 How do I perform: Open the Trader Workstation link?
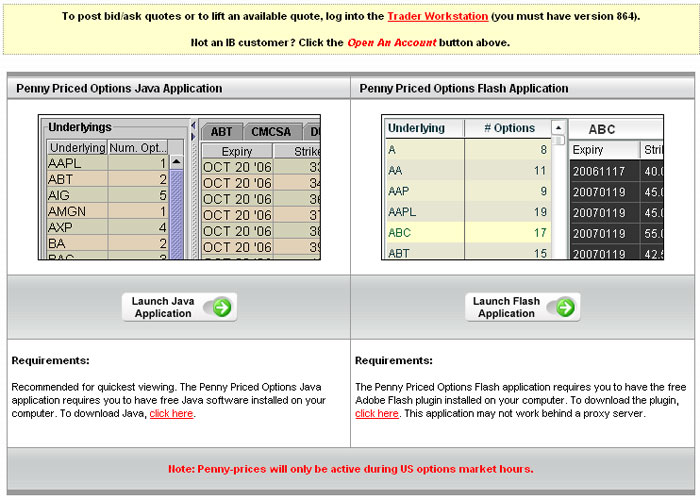click(438, 17)
